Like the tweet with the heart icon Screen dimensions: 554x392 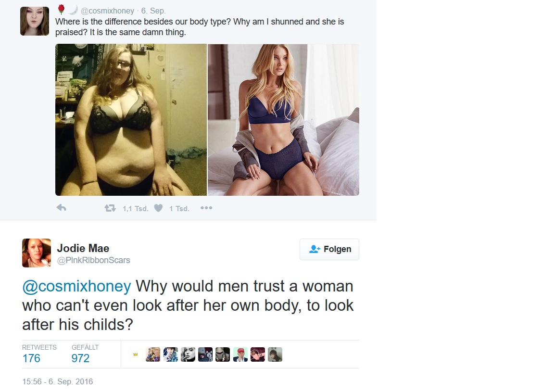(x=158, y=208)
